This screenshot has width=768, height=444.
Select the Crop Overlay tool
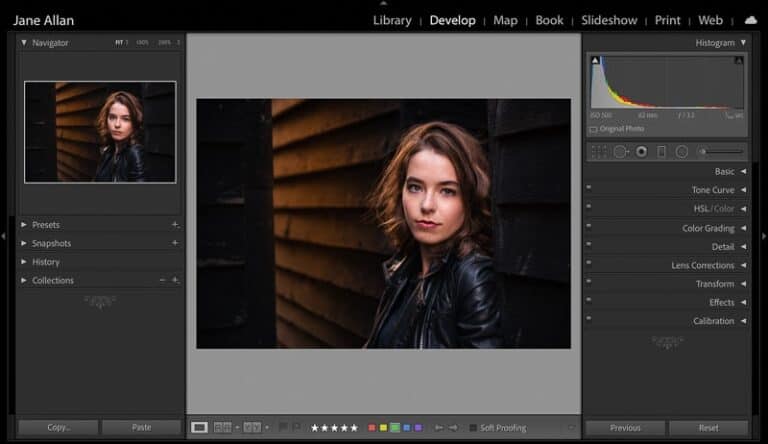tap(599, 152)
